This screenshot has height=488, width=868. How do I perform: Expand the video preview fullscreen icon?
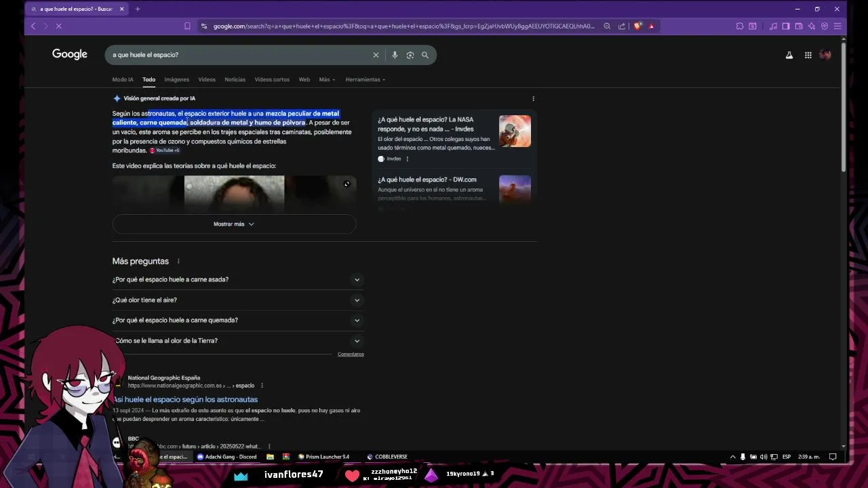(x=347, y=184)
